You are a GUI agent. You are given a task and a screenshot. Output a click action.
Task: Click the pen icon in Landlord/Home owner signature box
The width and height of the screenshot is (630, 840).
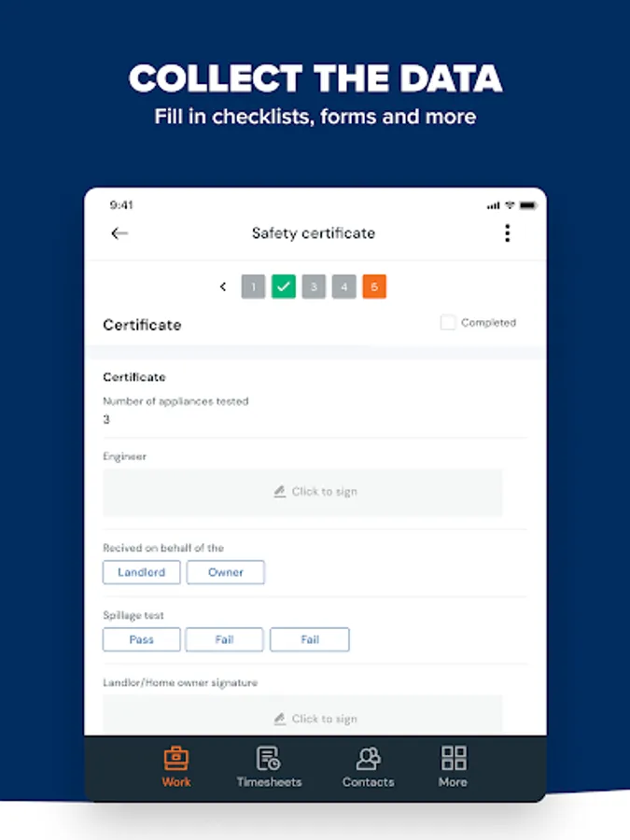click(280, 719)
